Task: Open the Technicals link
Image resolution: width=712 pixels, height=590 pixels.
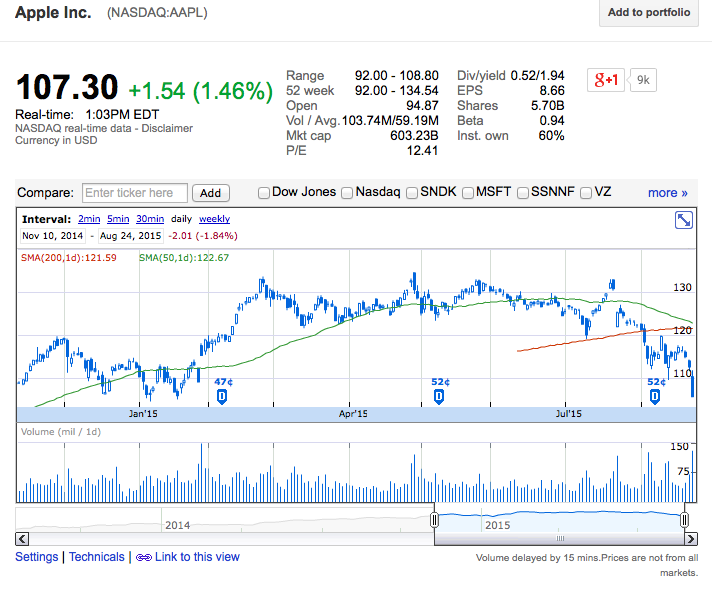Action: 97,557
